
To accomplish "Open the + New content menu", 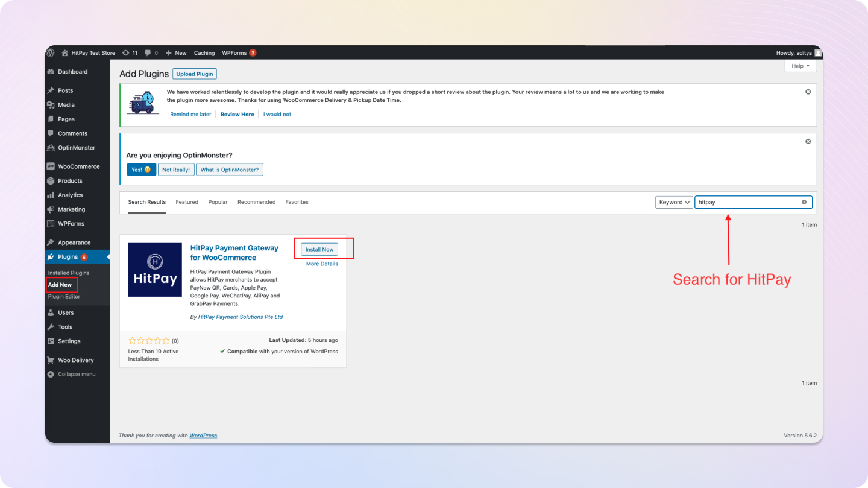I will pyautogui.click(x=176, y=53).
